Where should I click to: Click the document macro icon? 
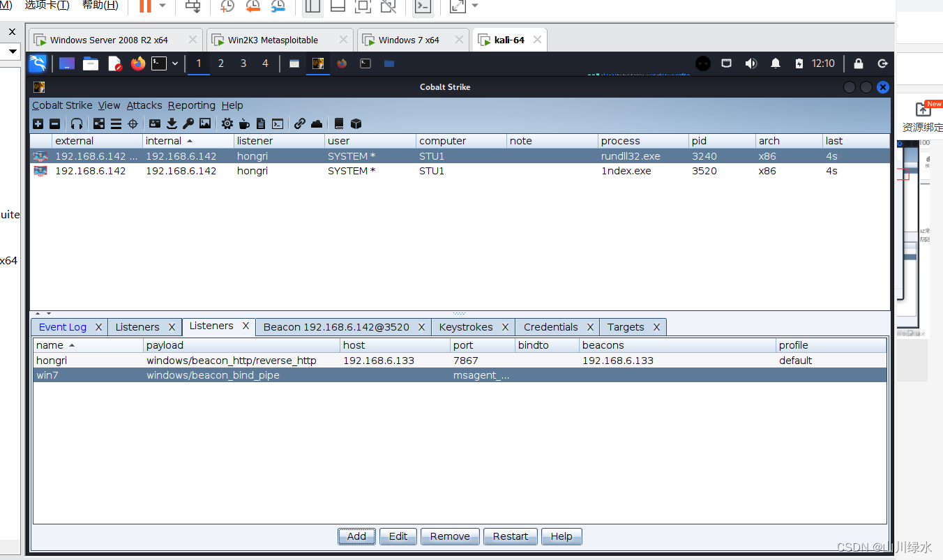261,123
